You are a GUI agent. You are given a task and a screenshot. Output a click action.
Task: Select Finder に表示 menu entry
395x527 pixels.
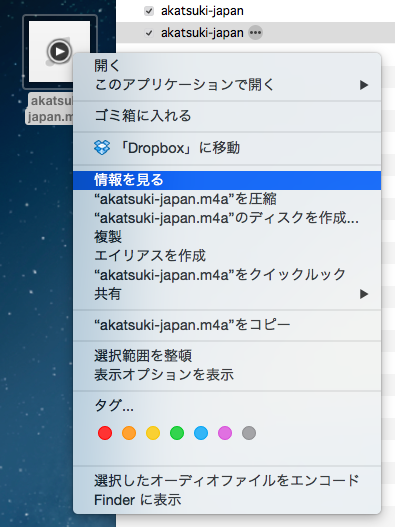click(227, 500)
